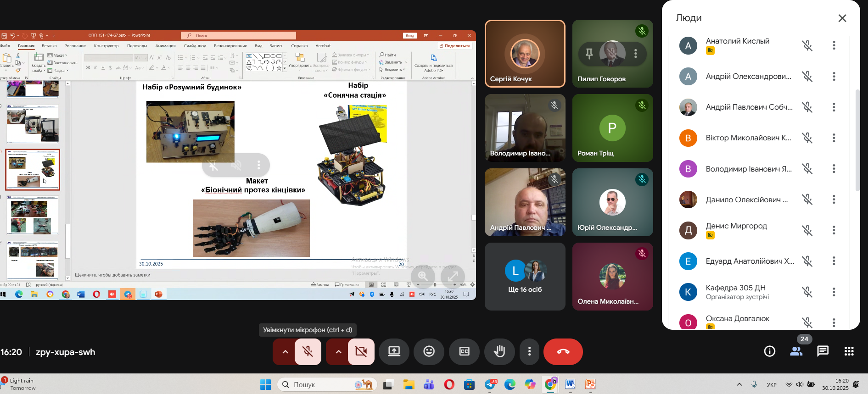The image size is (868, 394).
Task: Unmute the microphone
Action: point(308,352)
